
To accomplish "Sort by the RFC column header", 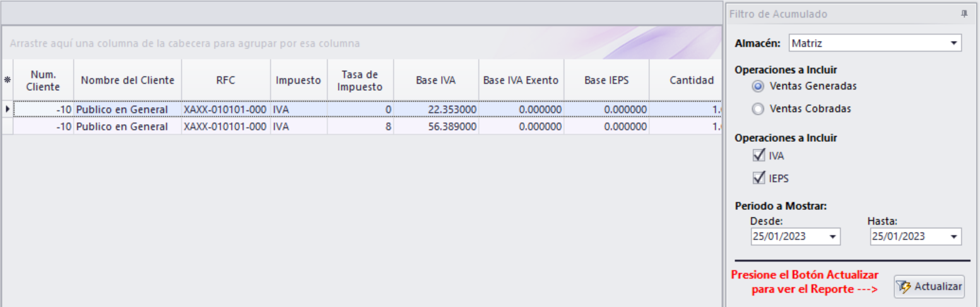I will pyautogui.click(x=226, y=80).
